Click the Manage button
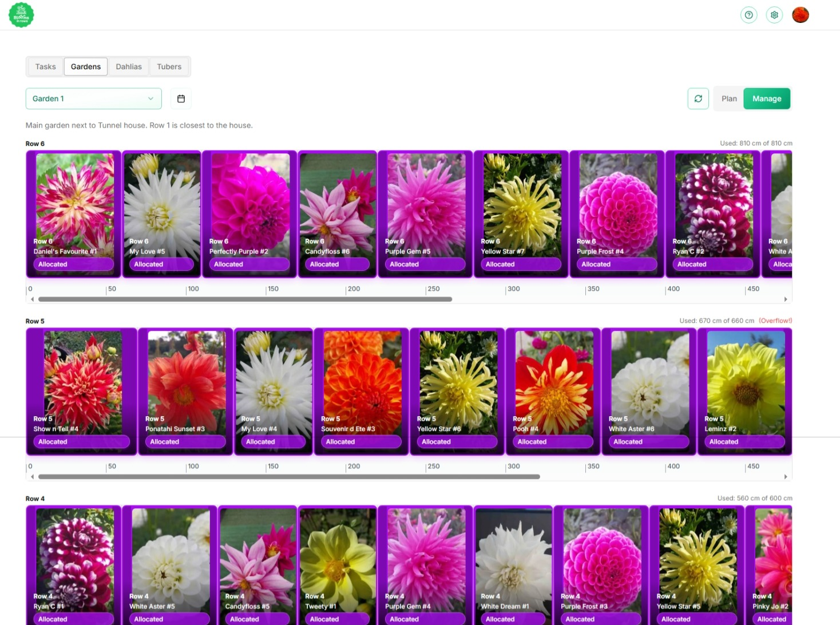The height and width of the screenshot is (625, 840). click(x=767, y=98)
